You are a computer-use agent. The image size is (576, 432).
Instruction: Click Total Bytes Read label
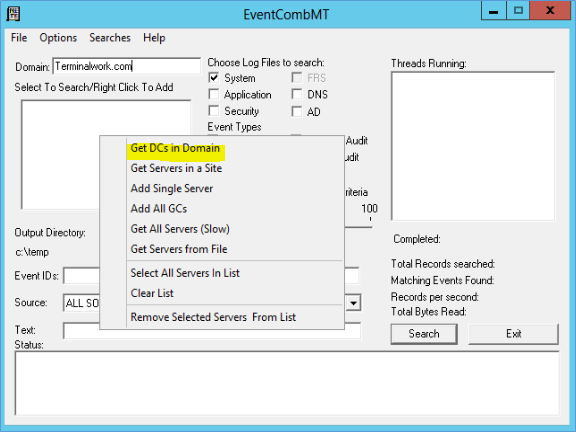pyautogui.click(x=428, y=312)
